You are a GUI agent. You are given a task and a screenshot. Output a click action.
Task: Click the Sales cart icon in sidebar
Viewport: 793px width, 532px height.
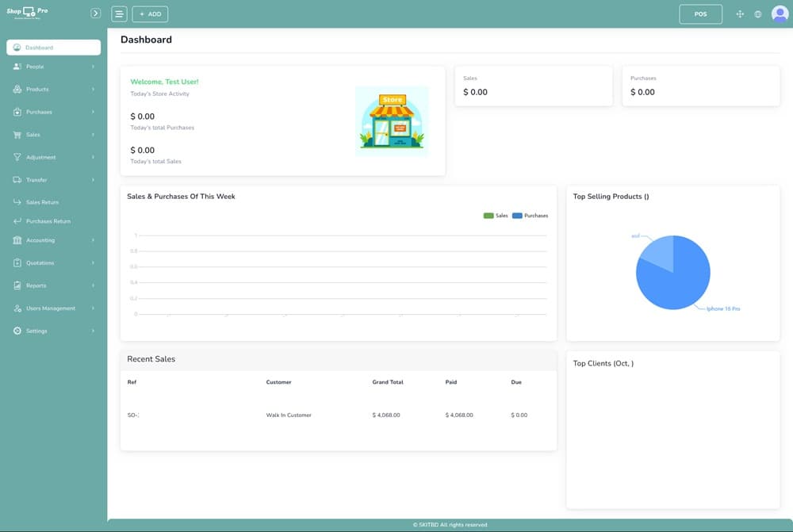coord(17,135)
